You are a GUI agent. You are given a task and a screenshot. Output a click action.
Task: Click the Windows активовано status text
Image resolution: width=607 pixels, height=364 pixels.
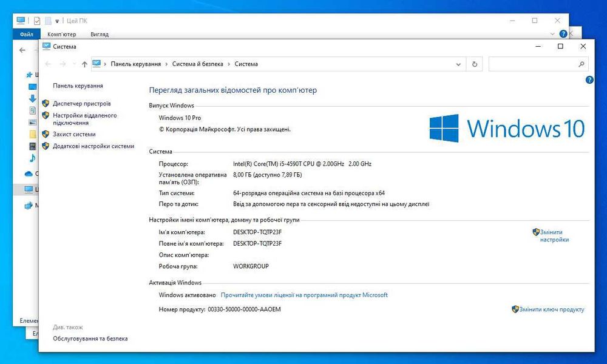point(187,295)
